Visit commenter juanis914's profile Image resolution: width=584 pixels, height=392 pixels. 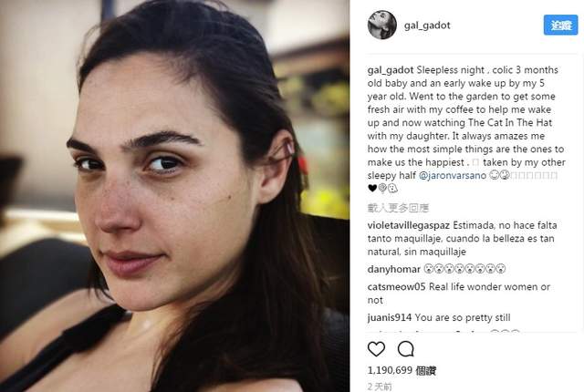coord(390,317)
